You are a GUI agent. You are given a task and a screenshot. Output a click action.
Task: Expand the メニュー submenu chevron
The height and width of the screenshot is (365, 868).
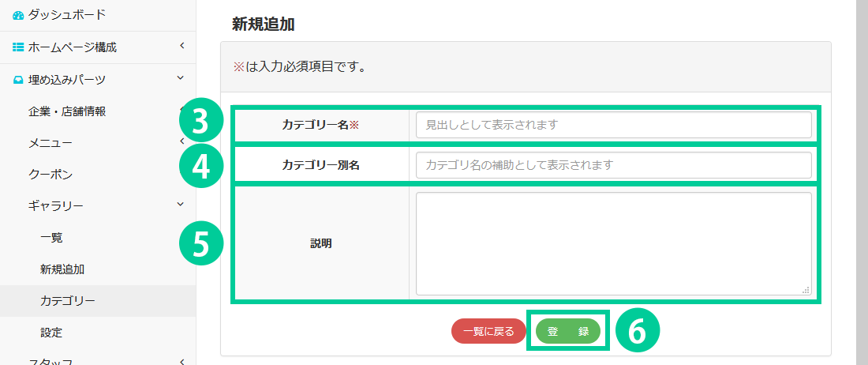point(181,142)
